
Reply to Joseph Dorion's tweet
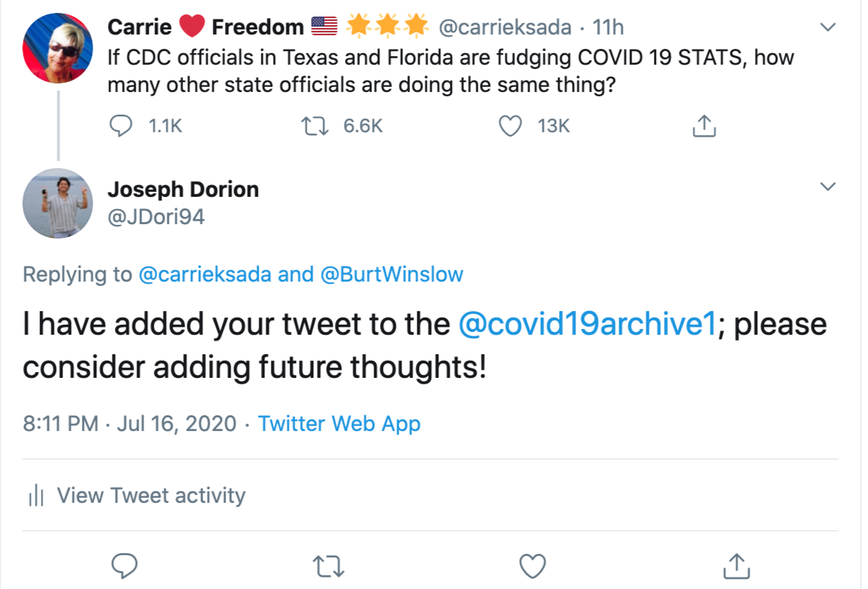(125, 566)
